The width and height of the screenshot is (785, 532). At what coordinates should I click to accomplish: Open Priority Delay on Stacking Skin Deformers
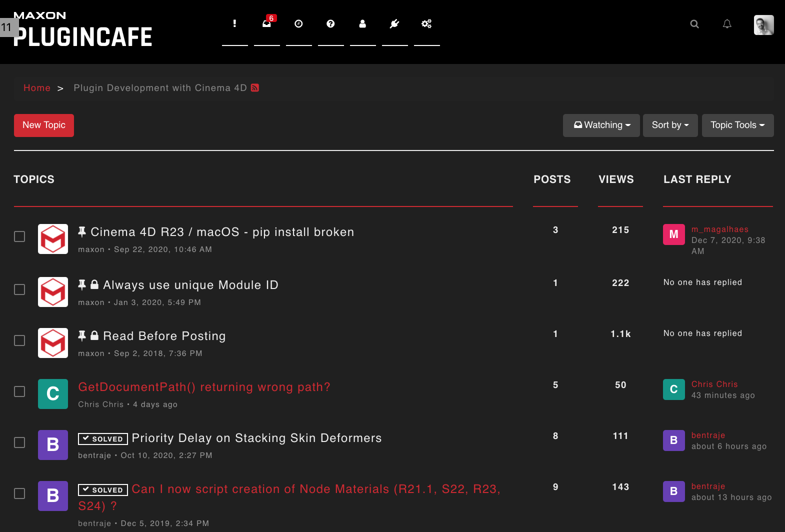tap(256, 438)
